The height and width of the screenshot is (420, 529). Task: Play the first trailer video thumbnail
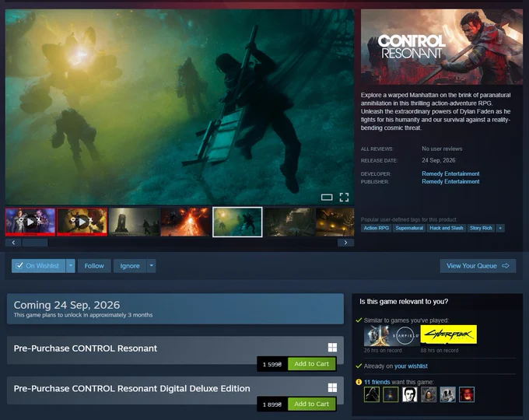[x=30, y=222]
